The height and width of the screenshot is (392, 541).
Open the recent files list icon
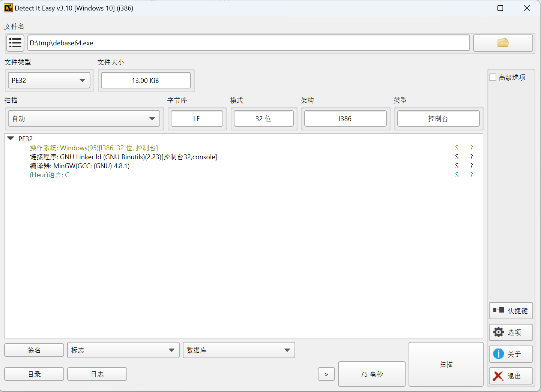tap(15, 43)
